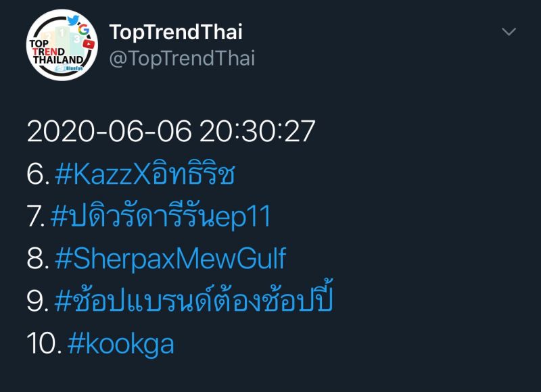
Task: Open the #ช้อปแบรนด์ต้องช้อปปี้ hashtag
Action: (x=193, y=301)
